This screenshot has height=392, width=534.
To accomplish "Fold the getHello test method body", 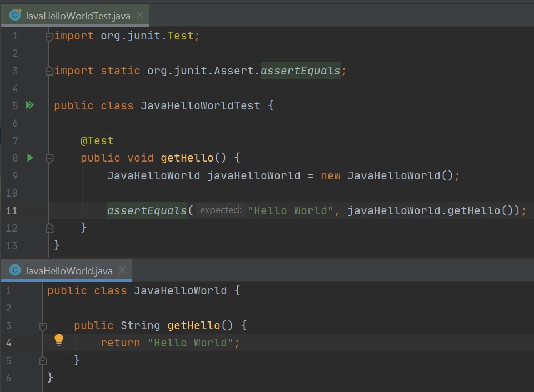I will coord(49,158).
